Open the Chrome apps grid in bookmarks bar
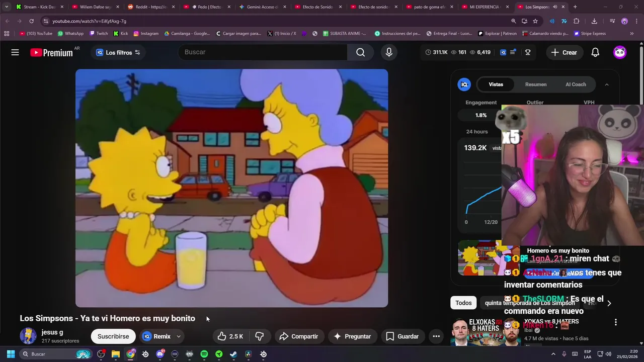Image resolution: width=644 pixels, height=362 pixels. click(x=7, y=34)
